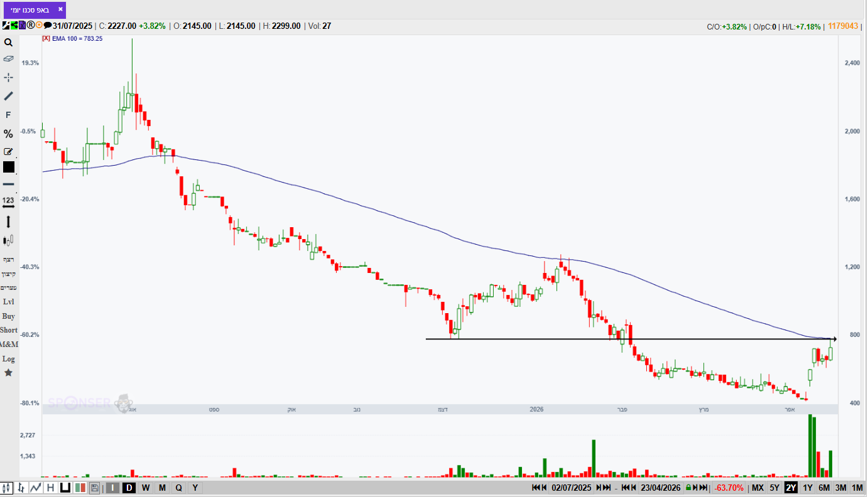
Task: Open the magnifier search tool
Action: click(8, 43)
